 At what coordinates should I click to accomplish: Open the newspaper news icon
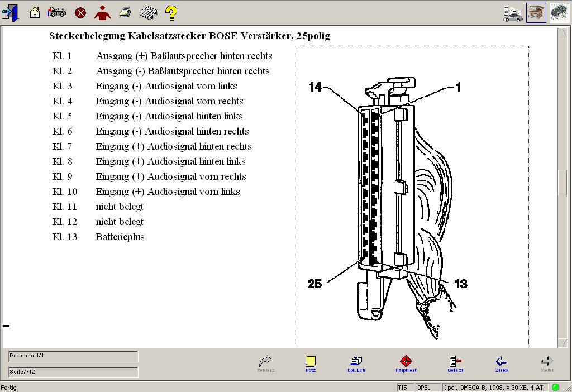coord(148,12)
